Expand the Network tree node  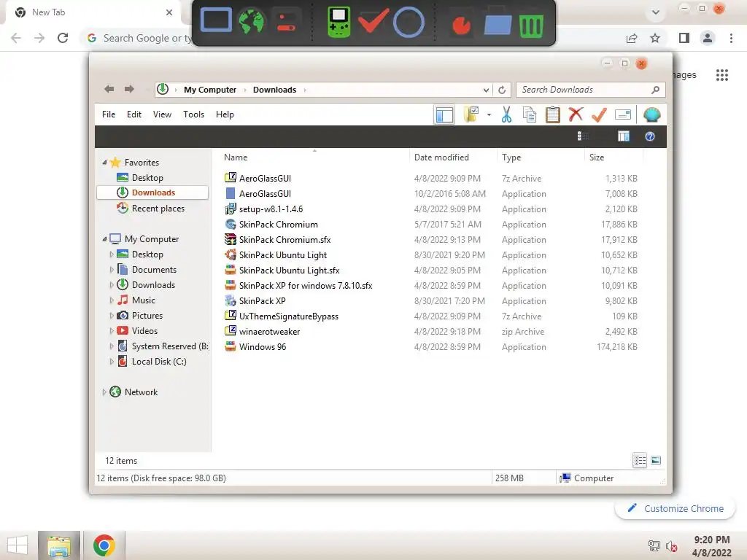point(104,392)
